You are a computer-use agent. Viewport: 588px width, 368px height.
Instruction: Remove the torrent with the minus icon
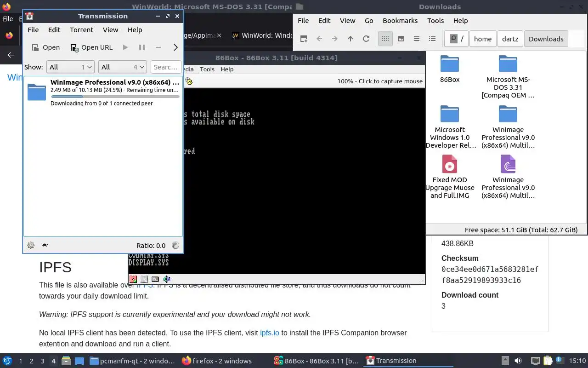point(158,47)
